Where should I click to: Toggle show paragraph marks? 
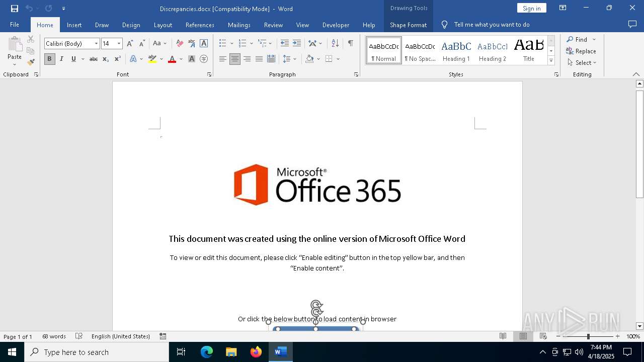click(350, 44)
